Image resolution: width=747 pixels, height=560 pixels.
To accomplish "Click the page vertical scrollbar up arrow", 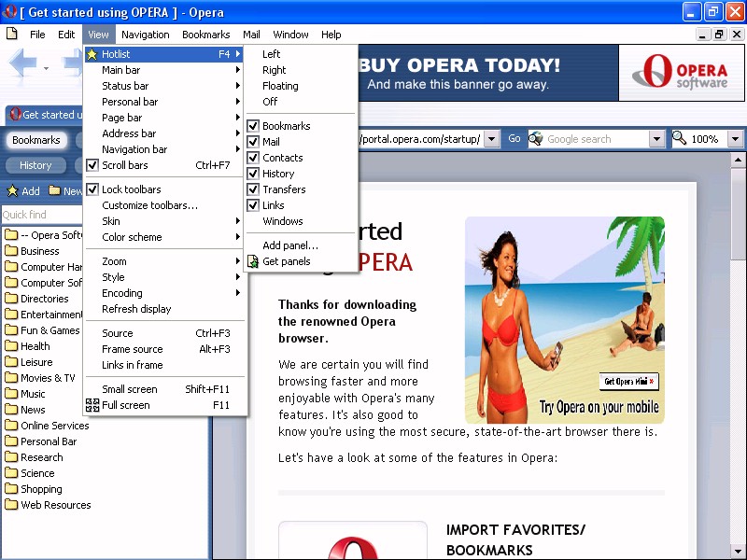I will (738, 160).
